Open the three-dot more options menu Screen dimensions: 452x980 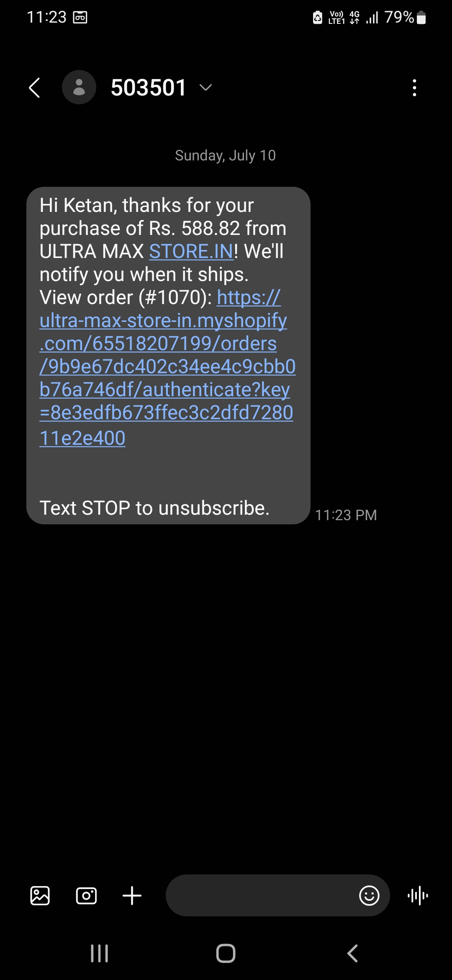tap(414, 88)
